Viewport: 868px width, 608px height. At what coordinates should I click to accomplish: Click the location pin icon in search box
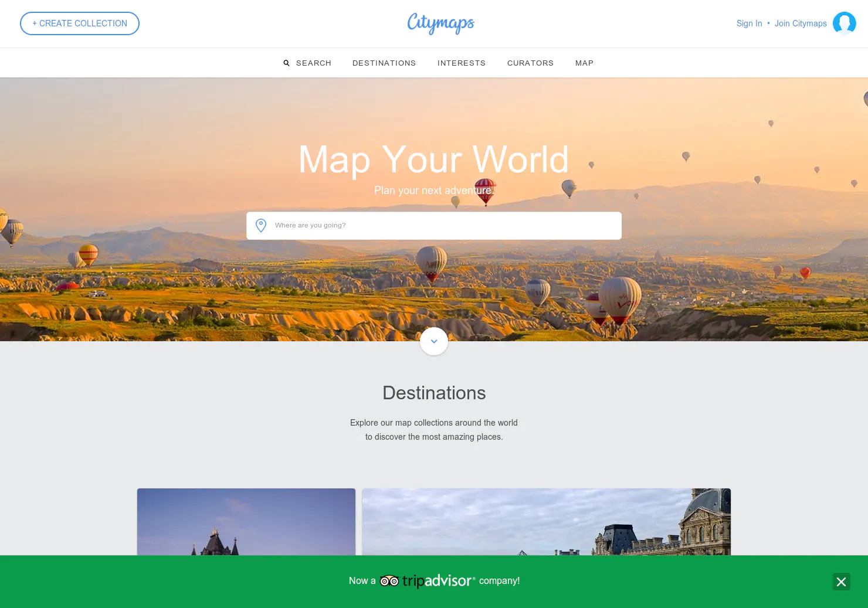(x=261, y=225)
